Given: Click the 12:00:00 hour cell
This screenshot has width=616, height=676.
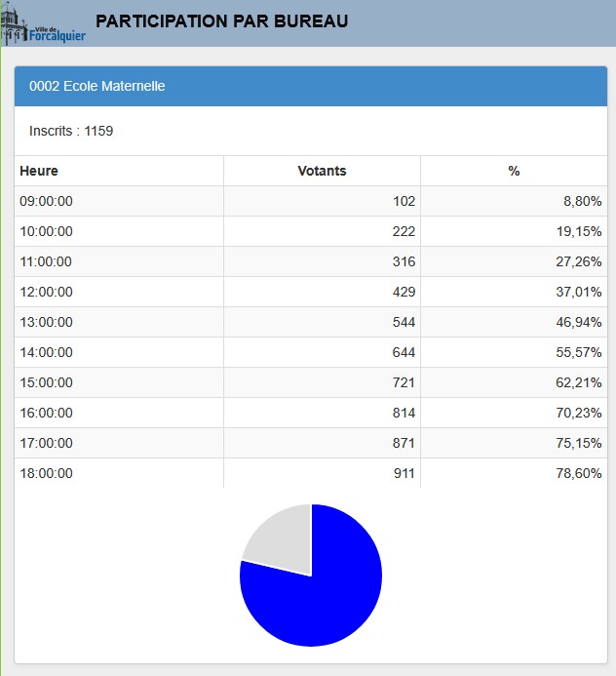Looking at the screenshot, I should [x=47, y=292].
